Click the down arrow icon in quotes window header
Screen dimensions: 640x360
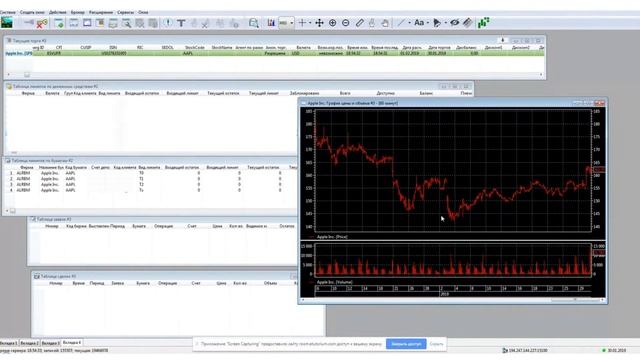point(502,40)
